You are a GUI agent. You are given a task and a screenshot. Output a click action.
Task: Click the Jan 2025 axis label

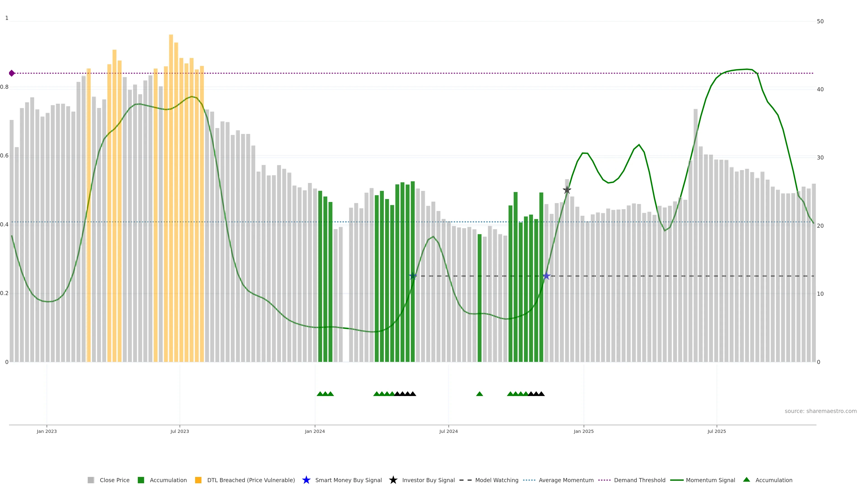tap(584, 431)
